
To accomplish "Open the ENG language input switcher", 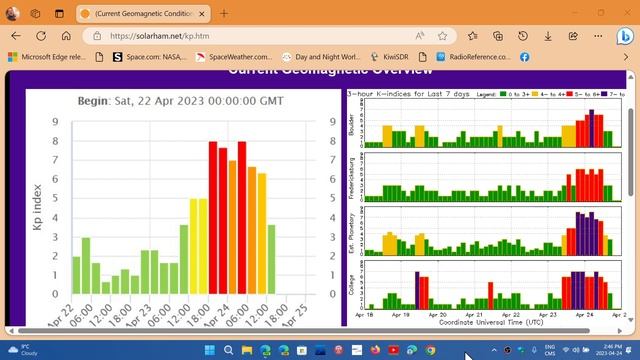I will 550,350.
